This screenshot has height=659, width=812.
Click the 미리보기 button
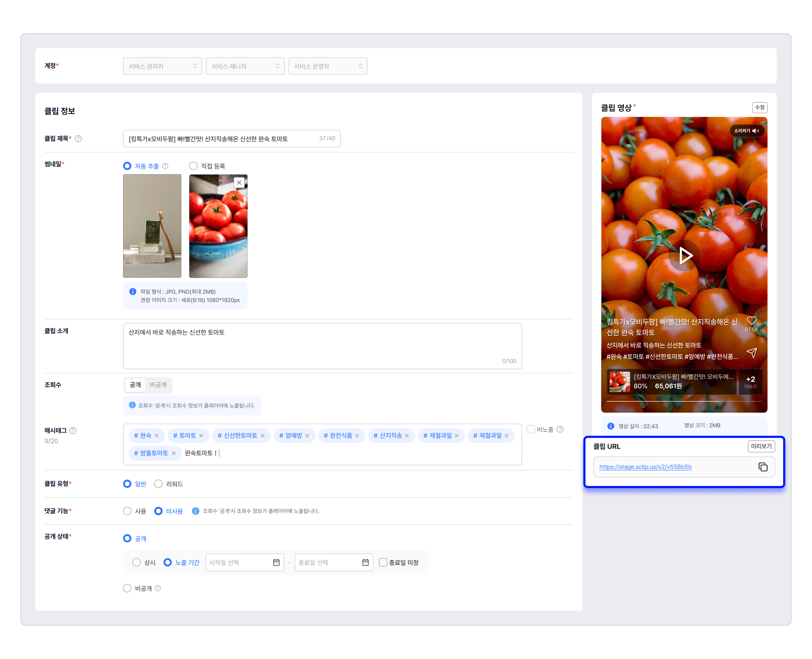tap(761, 446)
